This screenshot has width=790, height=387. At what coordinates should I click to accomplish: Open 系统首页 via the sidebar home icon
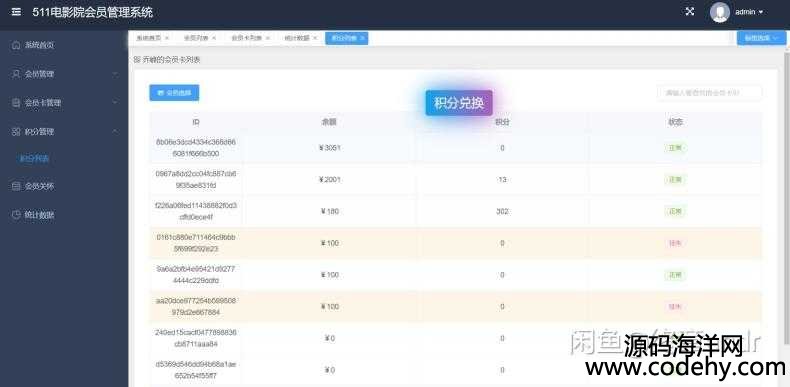(16, 45)
